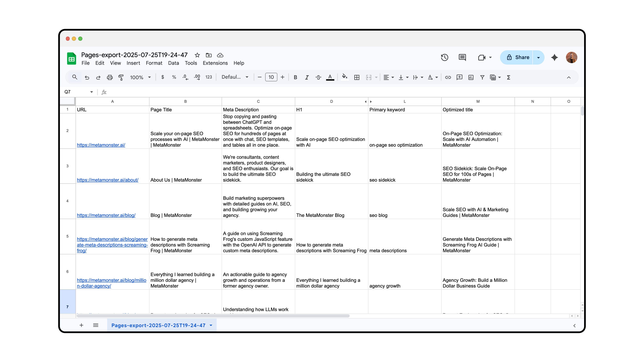The image size is (644, 362).
Task: Open the Insert menu
Action: pyautogui.click(x=133, y=63)
